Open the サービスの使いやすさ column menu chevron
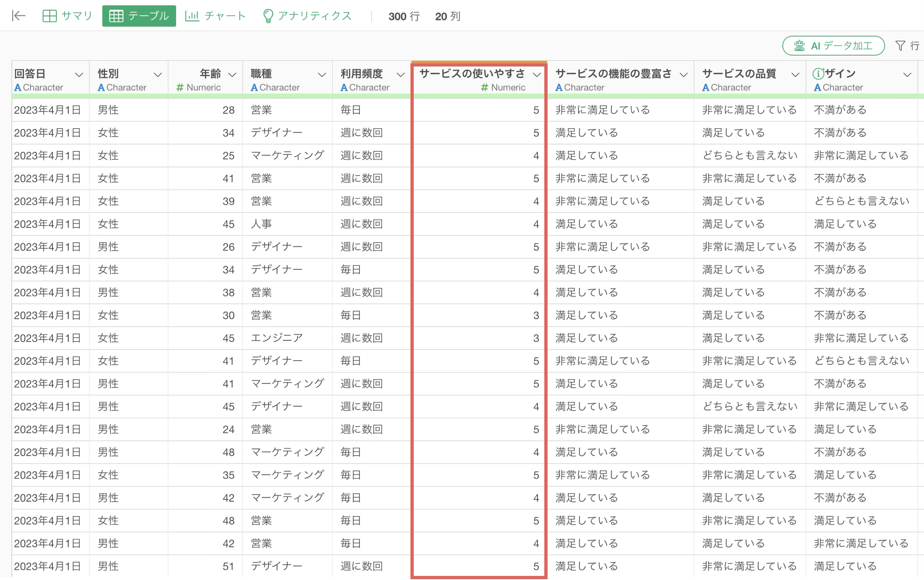 (537, 75)
